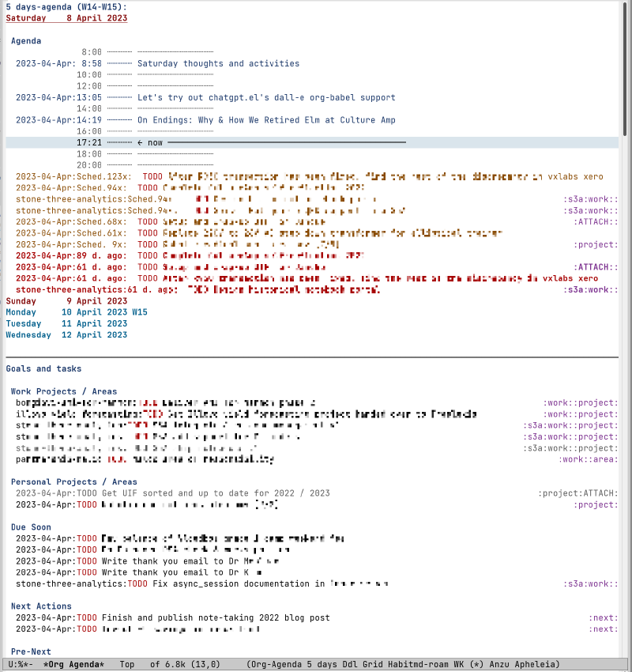Jump to Monday 10 April 2023 W15 entry
Image resolution: width=632 pixels, height=672 pixels.
tap(79, 311)
